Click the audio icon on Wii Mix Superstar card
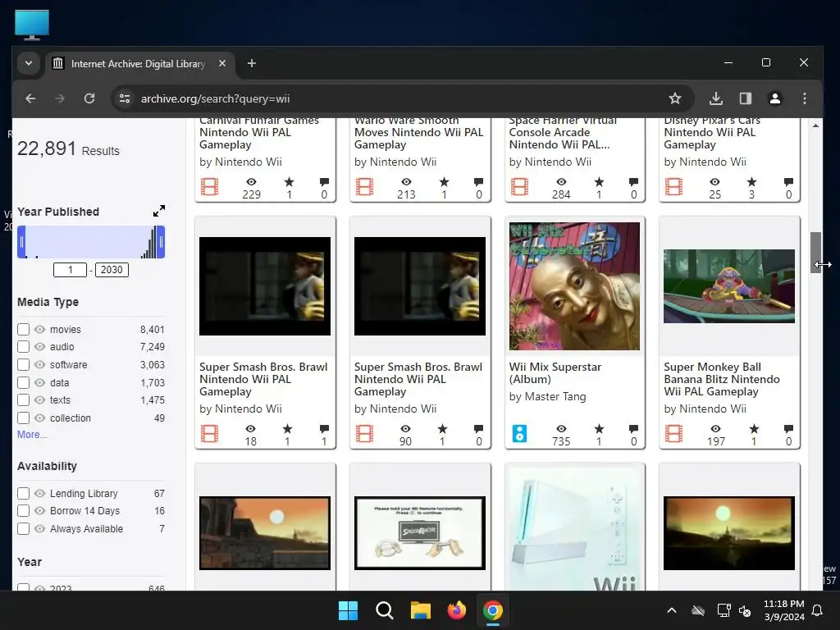 coord(519,433)
